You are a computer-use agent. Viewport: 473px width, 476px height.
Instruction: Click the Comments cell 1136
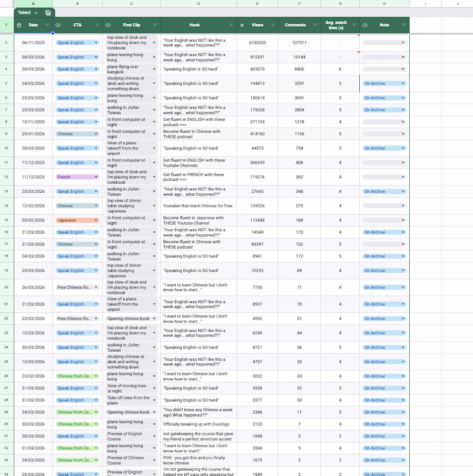pos(299,134)
